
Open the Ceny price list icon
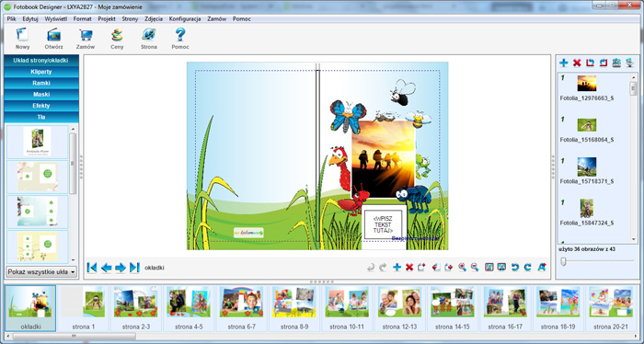[117, 35]
